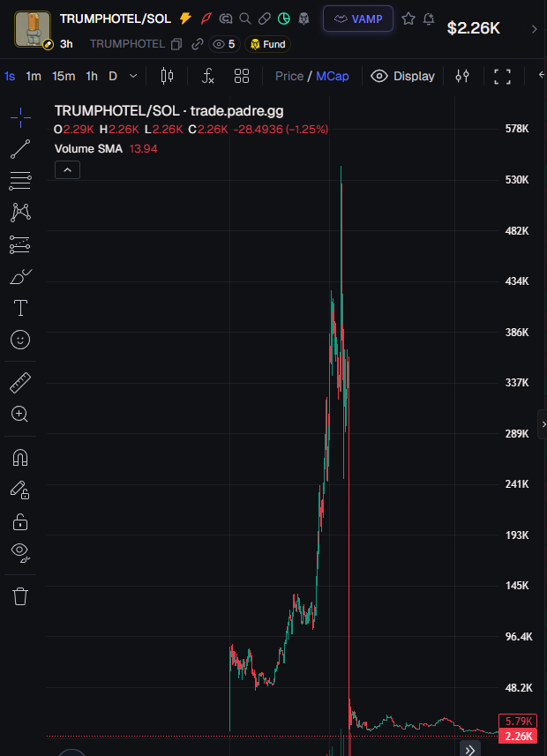Select the crosshair cursor tool
547x756 pixels.
[x=20, y=117]
